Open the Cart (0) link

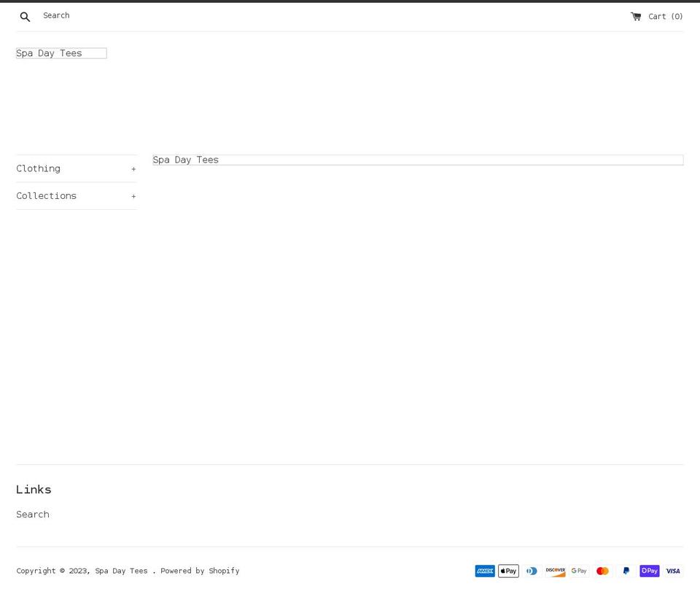[x=665, y=16]
